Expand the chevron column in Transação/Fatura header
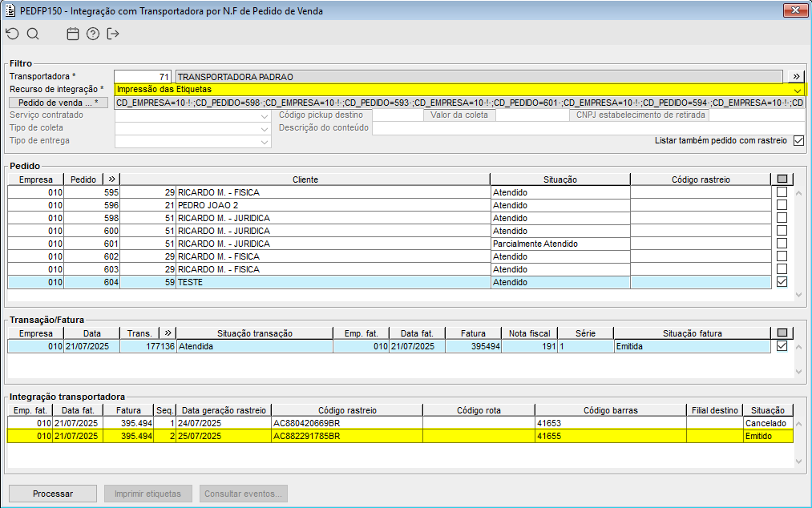Image resolution: width=812 pixels, height=508 pixels. tap(168, 333)
